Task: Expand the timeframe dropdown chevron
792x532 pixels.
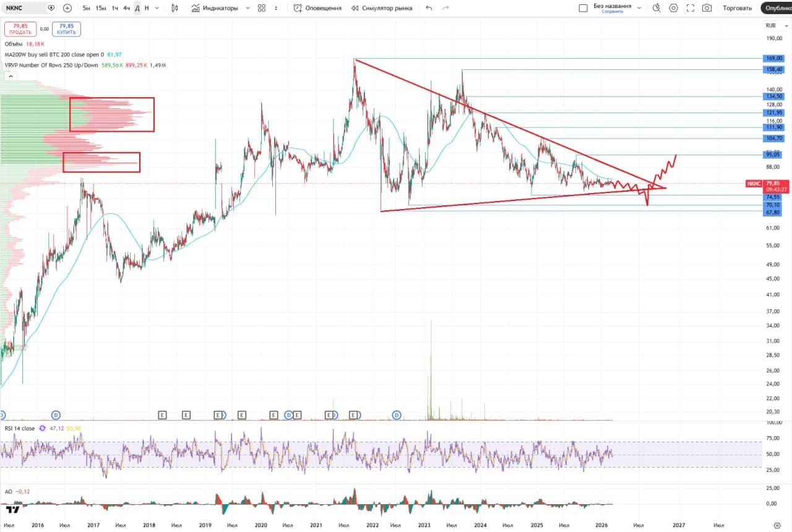Action: pos(157,8)
